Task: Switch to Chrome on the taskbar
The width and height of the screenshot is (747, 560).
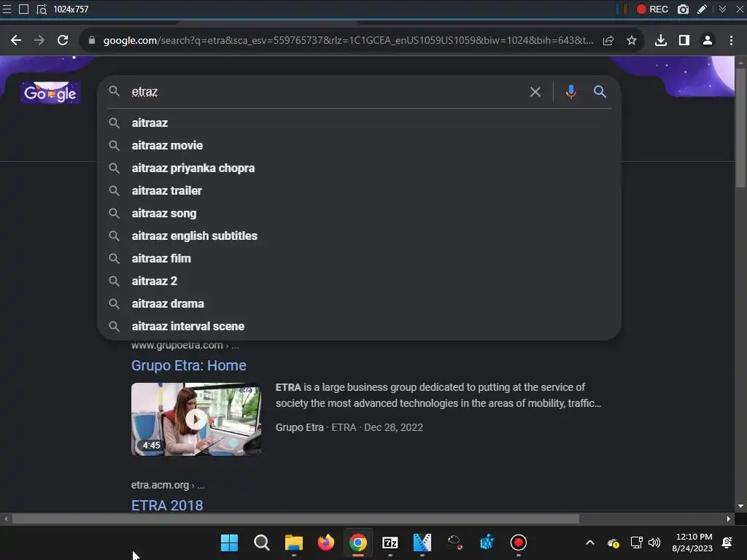Action: (x=357, y=542)
